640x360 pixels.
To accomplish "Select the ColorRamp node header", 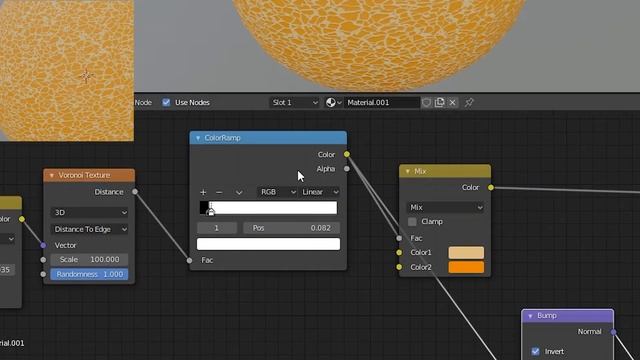I will click(268, 138).
